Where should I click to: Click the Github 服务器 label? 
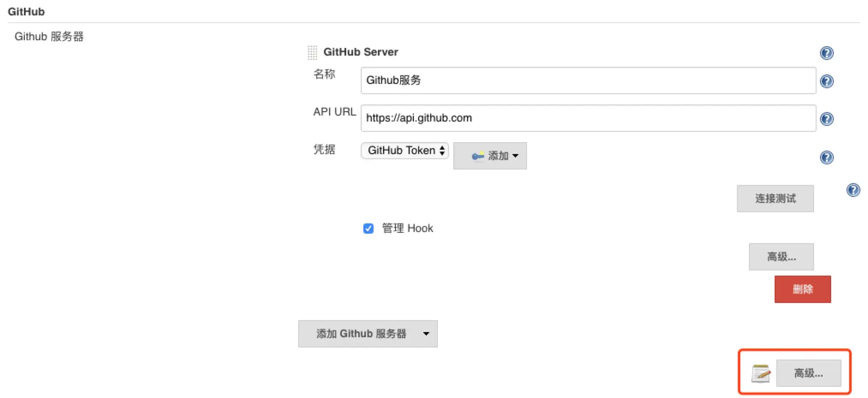point(49,36)
